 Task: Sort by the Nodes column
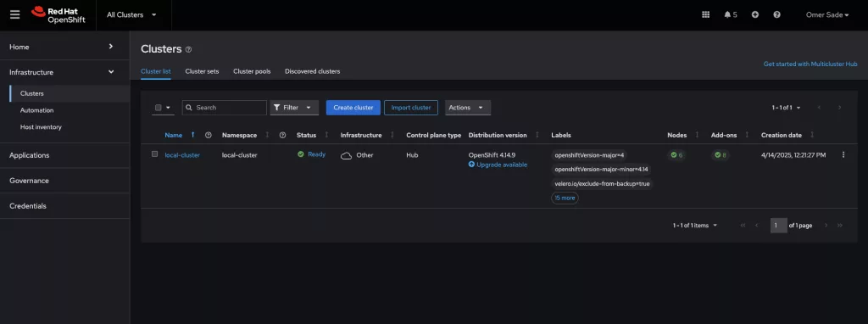[697, 135]
